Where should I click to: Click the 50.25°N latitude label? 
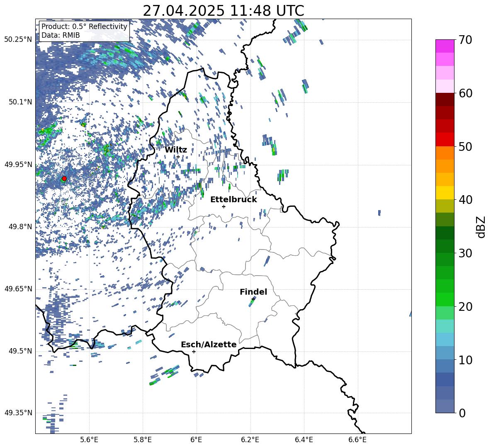tap(18, 39)
